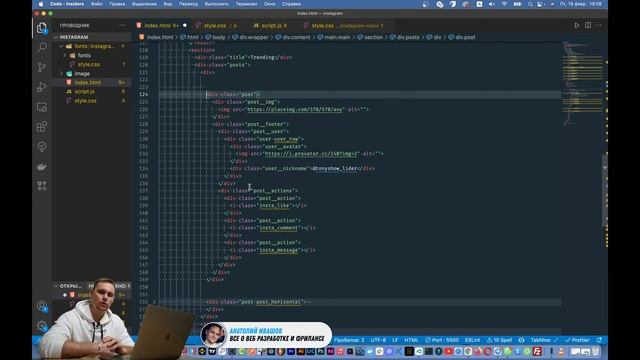Open the Файл menu
Screen dimensions: 640x360
pyautogui.click(x=97, y=4)
